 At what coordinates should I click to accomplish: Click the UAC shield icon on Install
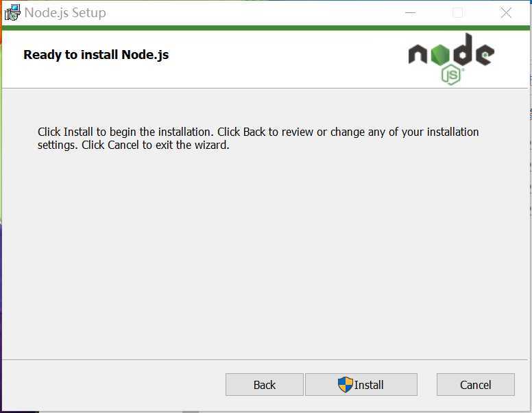(x=346, y=384)
